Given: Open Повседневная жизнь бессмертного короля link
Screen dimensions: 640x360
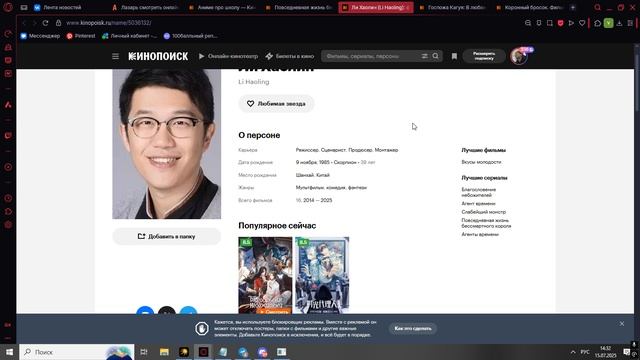Looking at the screenshot, I should point(486,223).
